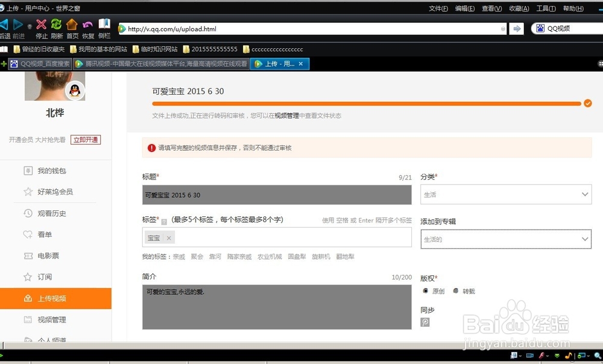Click the 刷新 (refresh) icon to reload the page

pyautogui.click(x=55, y=25)
